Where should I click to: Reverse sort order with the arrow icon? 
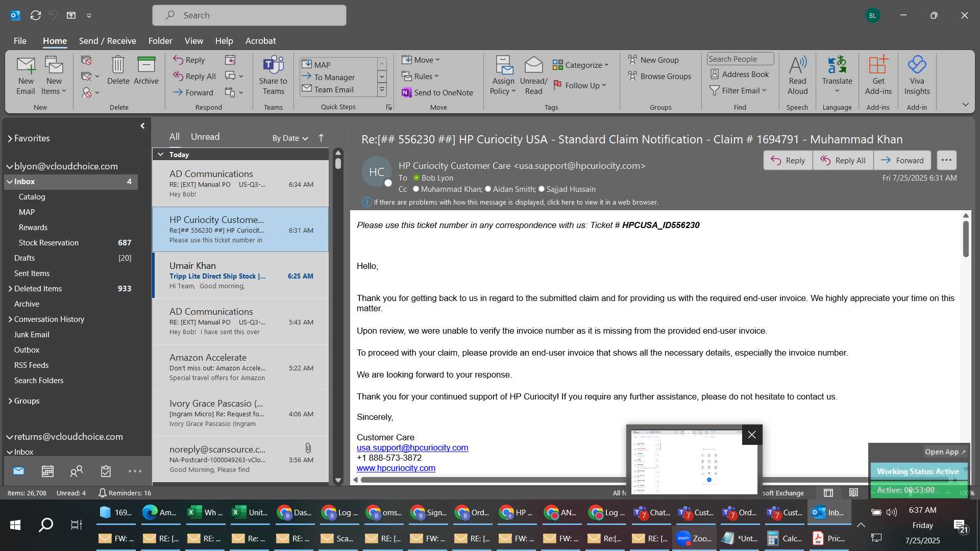(x=321, y=138)
